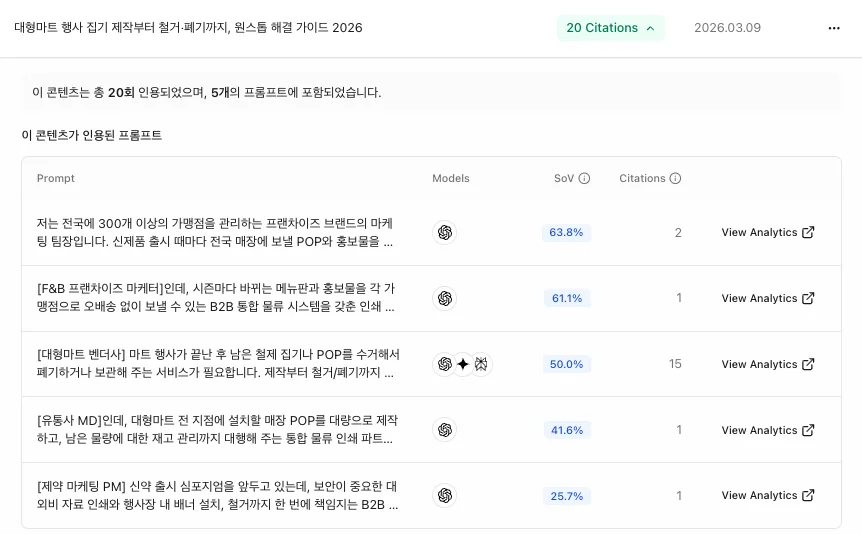Open the three-dot more options menu

[834, 28]
